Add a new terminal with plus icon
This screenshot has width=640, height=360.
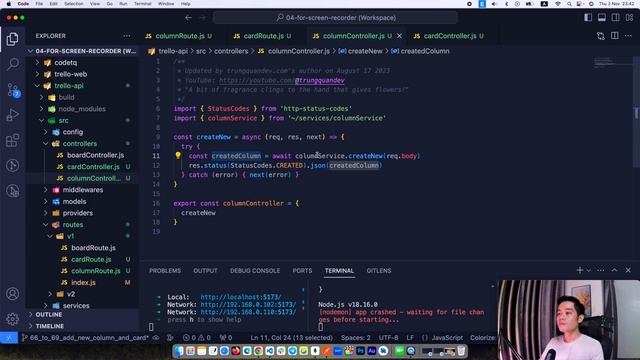click(x=579, y=270)
